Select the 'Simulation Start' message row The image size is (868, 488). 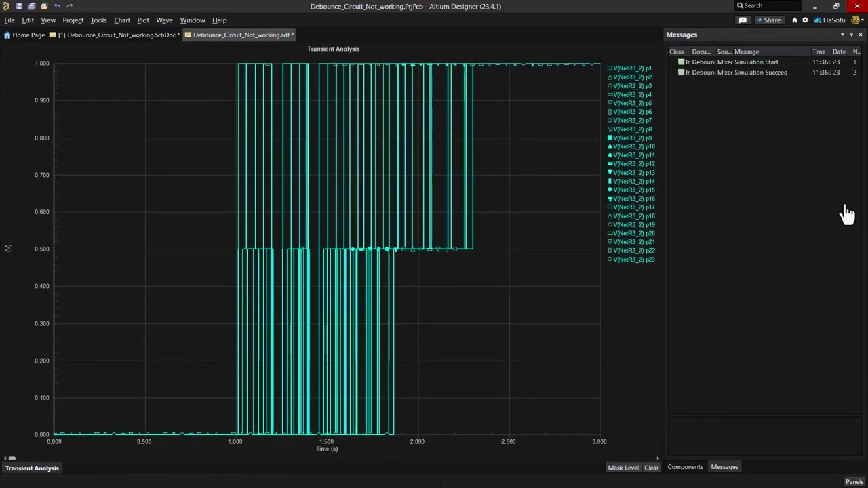[765, 62]
